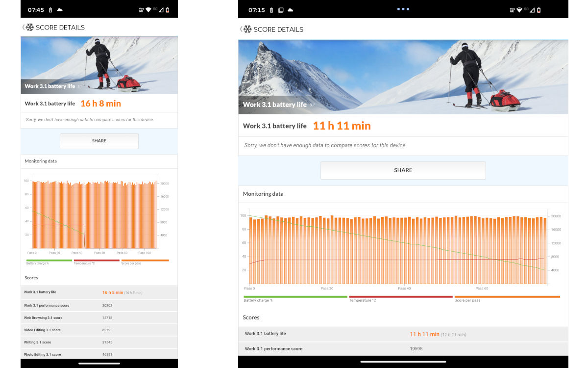Screen dimensions: 588x368
Task: Tap the monitoring chart in the 07:45 screen
Action: coord(96,214)
